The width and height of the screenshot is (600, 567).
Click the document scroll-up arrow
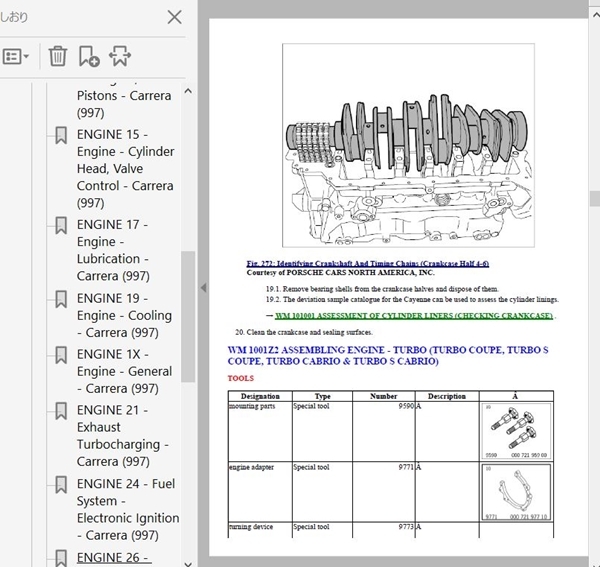click(595, 15)
